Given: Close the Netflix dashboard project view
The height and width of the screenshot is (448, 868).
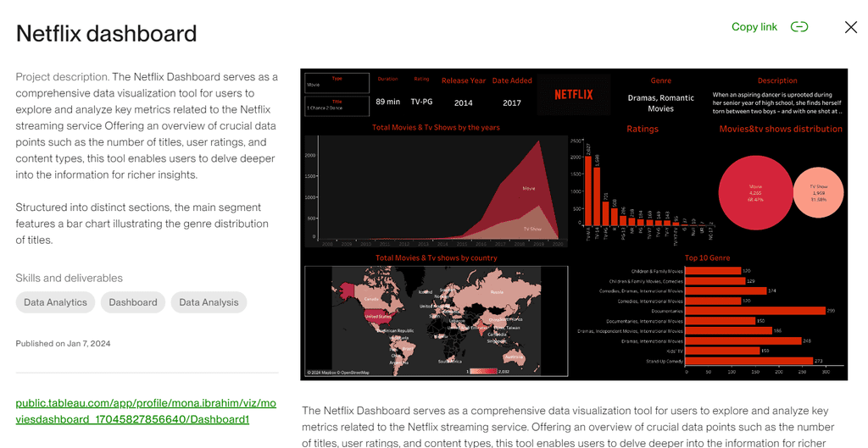Looking at the screenshot, I should click(851, 27).
